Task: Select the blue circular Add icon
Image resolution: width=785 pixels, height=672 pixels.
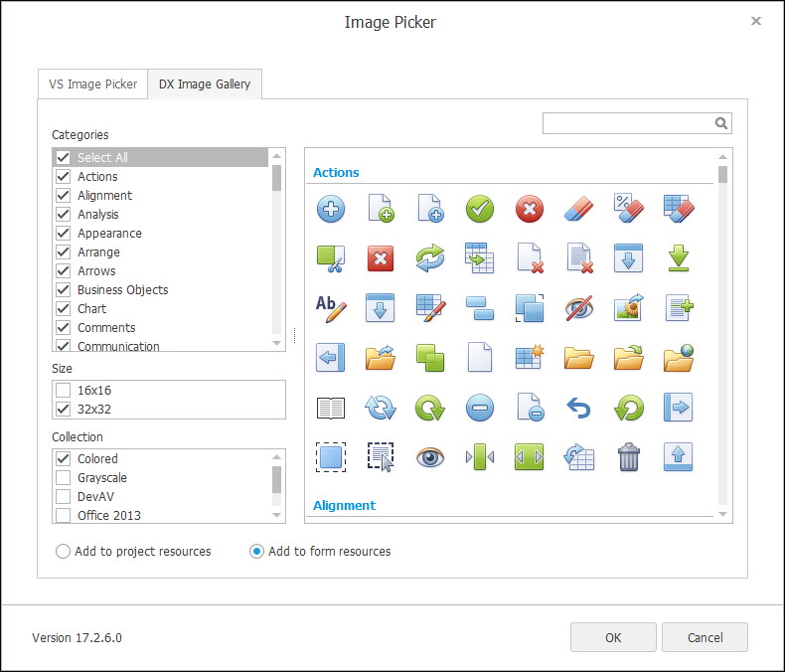Action: 331,209
